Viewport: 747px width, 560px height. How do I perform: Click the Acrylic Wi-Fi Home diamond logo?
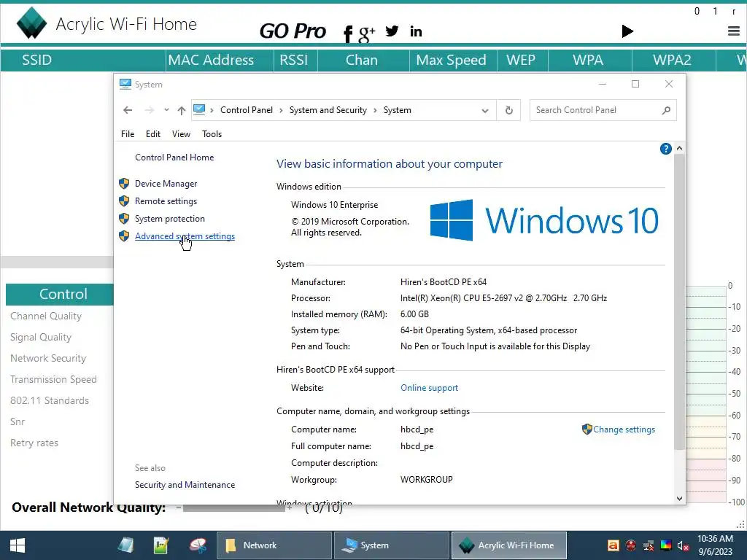tap(31, 23)
